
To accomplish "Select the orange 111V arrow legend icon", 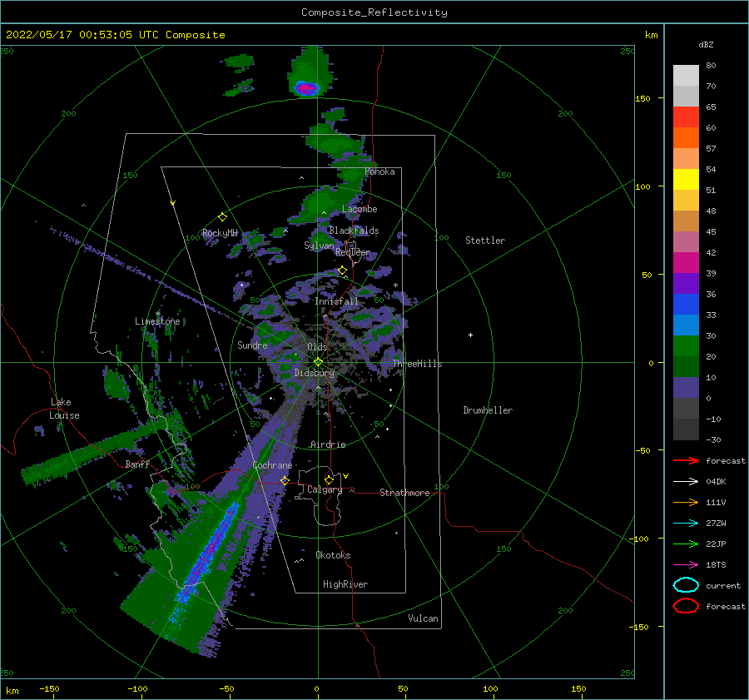I will [686, 502].
